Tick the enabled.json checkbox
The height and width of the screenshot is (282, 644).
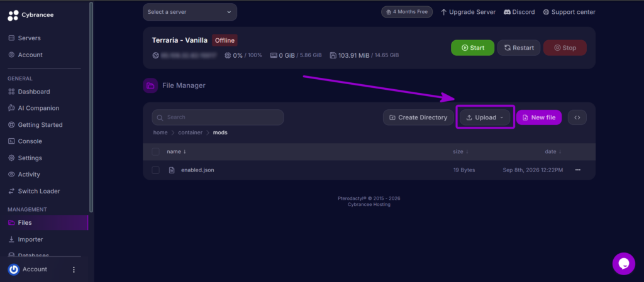coord(156,170)
